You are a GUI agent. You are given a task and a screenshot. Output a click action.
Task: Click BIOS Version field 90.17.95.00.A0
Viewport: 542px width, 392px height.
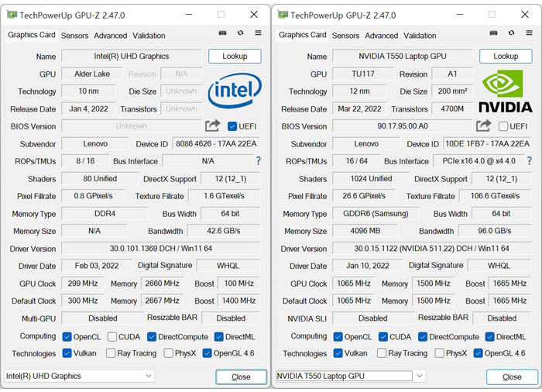[403, 126]
